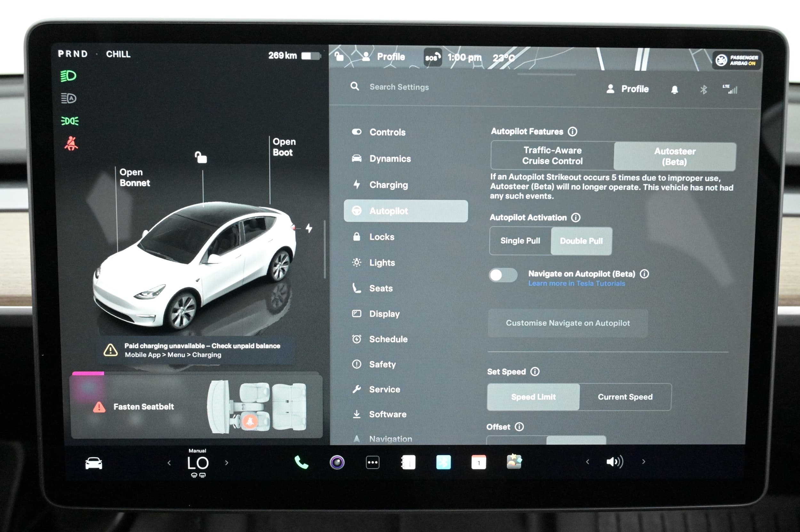Image resolution: width=800 pixels, height=532 pixels.
Task: Open Learn more in Tesla Tutorials link
Action: click(x=576, y=283)
